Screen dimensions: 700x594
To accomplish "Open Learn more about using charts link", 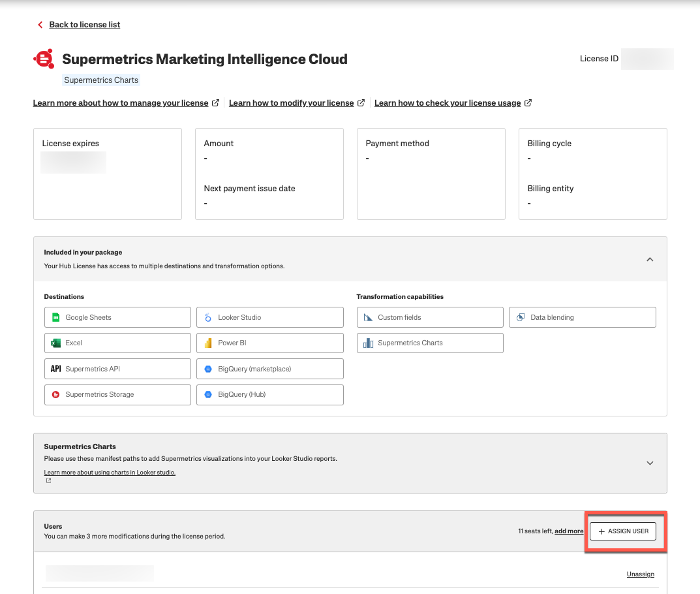I will [x=110, y=473].
